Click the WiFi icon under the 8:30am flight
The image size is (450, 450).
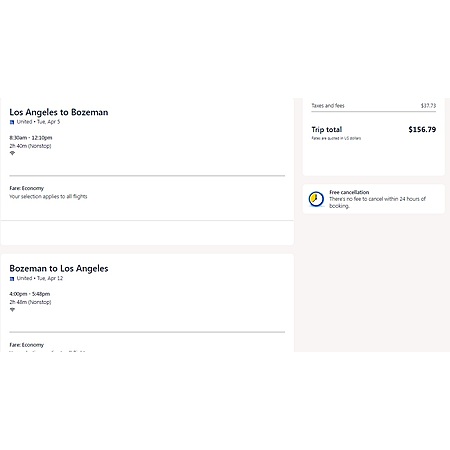coord(12,153)
